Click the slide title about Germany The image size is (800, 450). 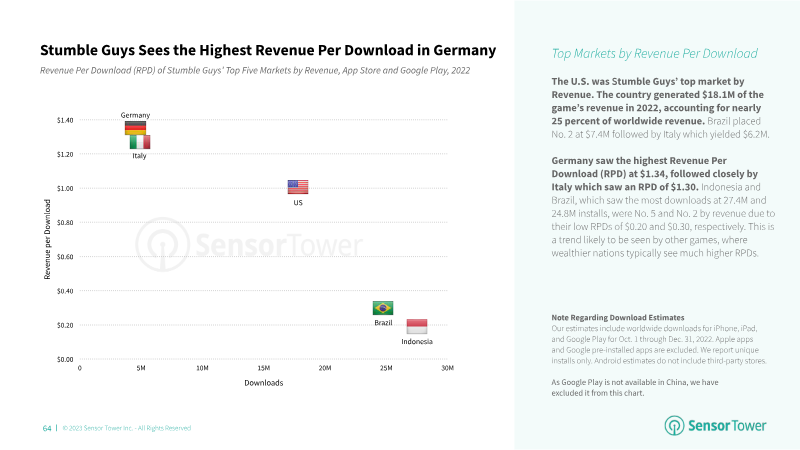tap(268, 50)
